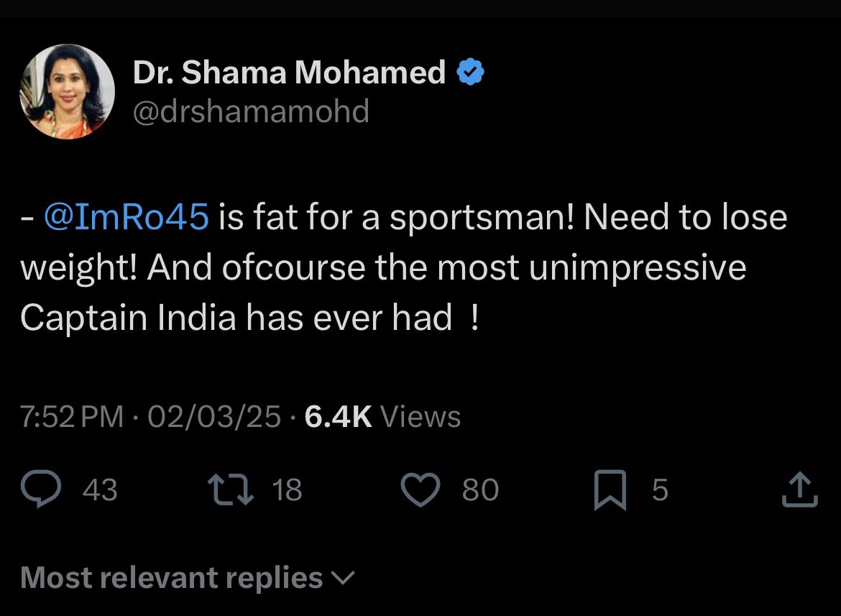Click the 7:52 PM timestamp
This screenshot has width=841, height=616.
(72, 416)
